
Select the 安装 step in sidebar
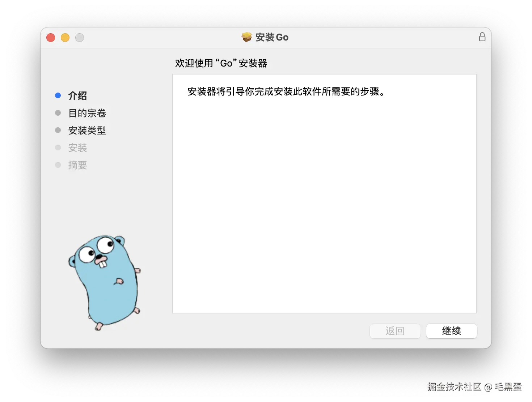[x=77, y=148]
